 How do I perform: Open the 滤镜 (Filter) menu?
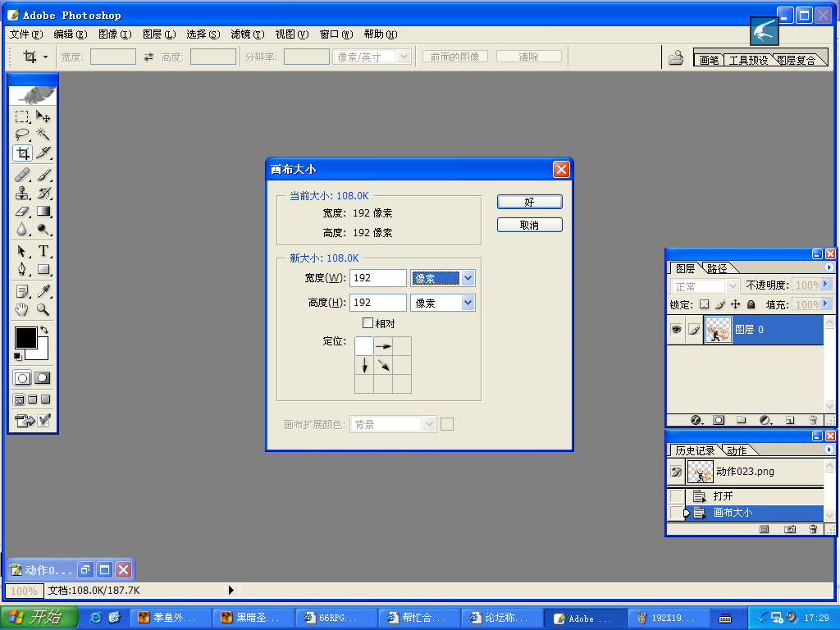click(248, 34)
